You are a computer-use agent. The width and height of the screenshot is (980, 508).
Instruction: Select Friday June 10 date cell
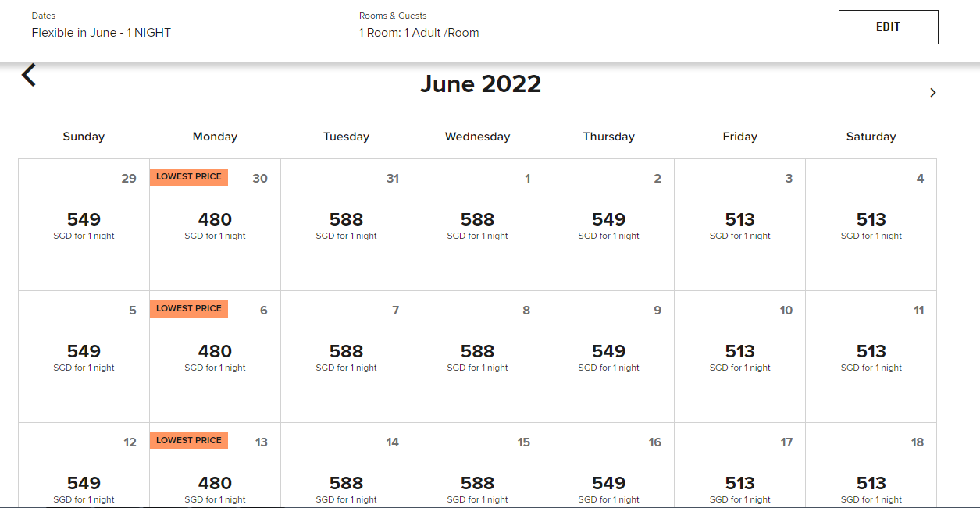(x=739, y=357)
